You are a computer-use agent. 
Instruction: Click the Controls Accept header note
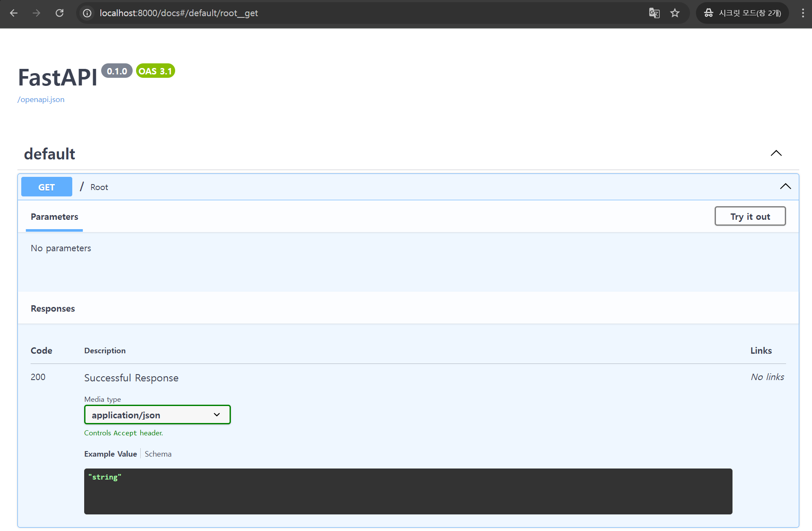coord(124,433)
